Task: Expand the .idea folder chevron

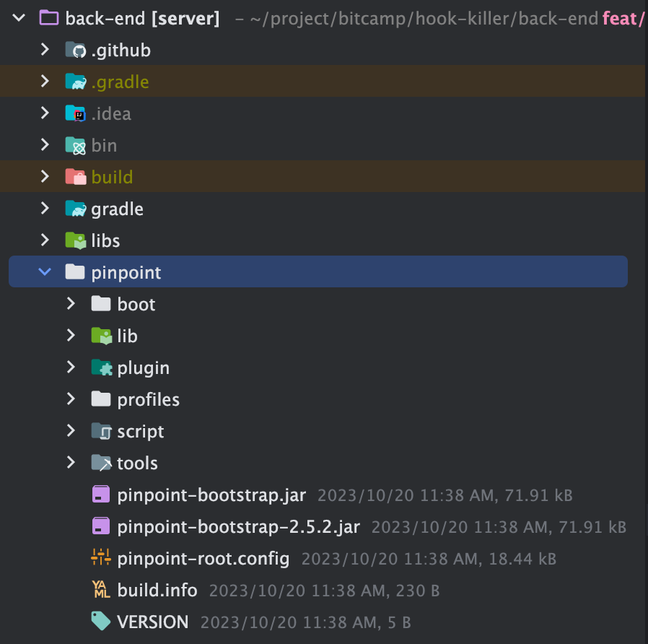Action: click(45, 113)
